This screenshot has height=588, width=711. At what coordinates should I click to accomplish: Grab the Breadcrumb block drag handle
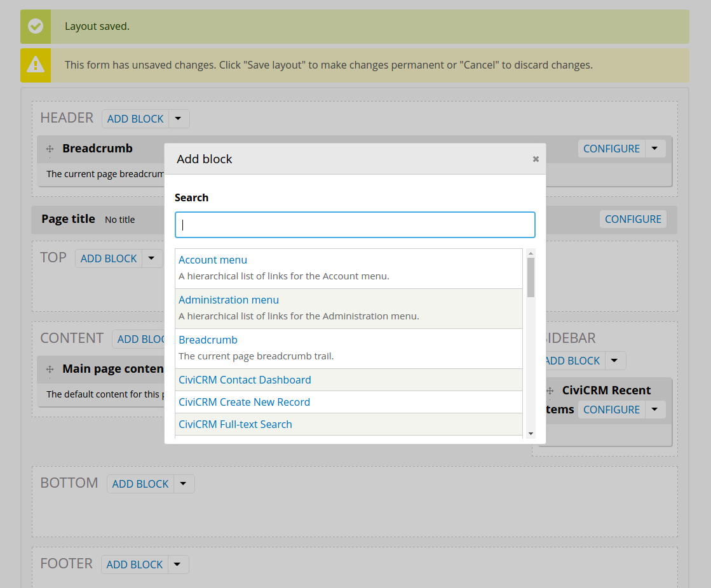(50, 149)
